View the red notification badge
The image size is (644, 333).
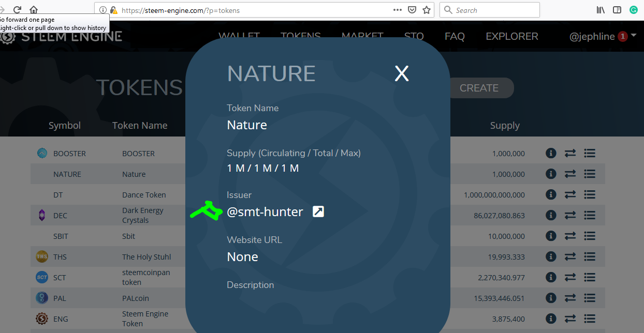pos(622,36)
